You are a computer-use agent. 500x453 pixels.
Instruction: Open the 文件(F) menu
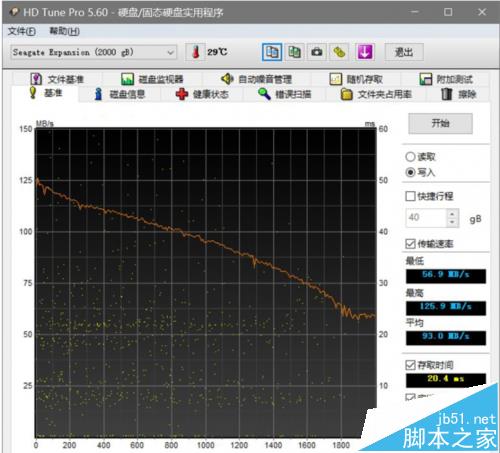[x=22, y=31]
